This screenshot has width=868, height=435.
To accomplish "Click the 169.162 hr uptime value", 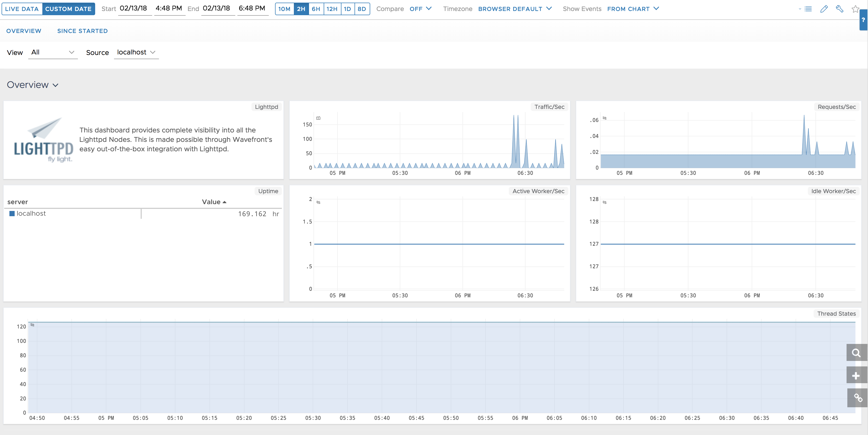I will [x=259, y=214].
